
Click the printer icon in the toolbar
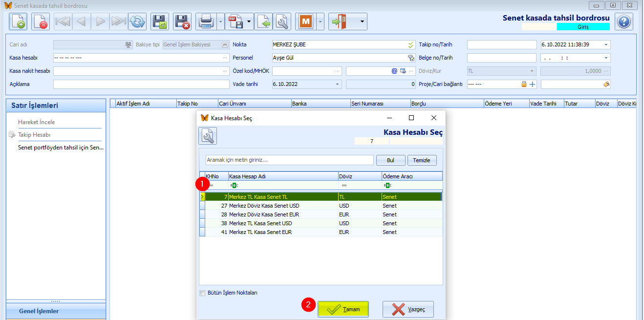tap(206, 21)
